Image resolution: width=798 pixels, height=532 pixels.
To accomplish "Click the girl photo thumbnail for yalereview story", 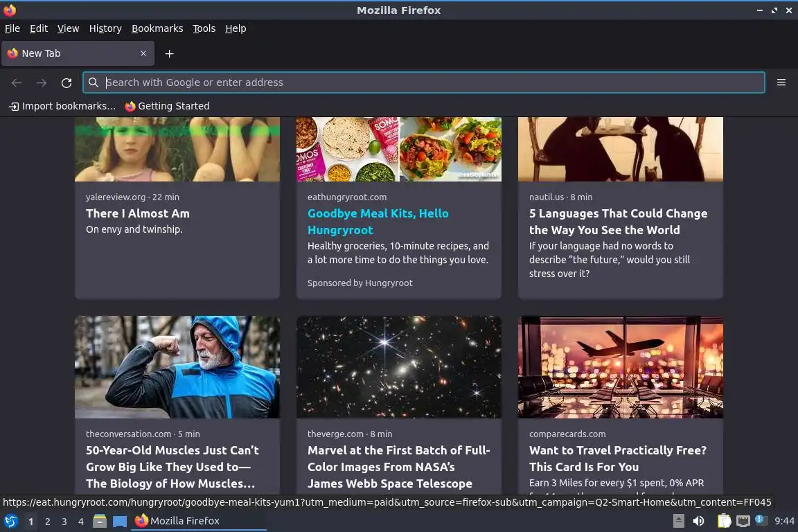I will tap(177, 149).
